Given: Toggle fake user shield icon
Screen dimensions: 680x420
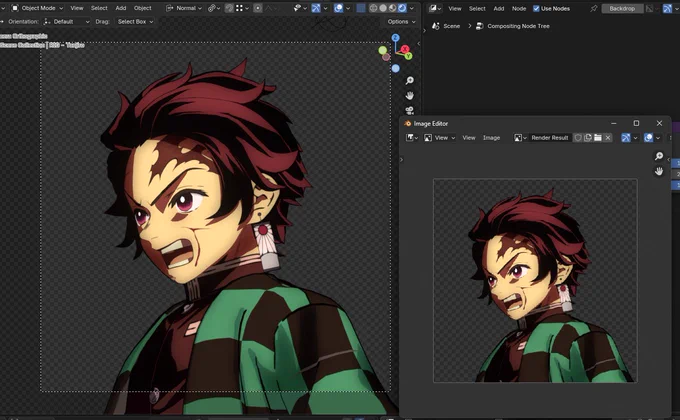Looking at the screenshot, I should 578,138.
